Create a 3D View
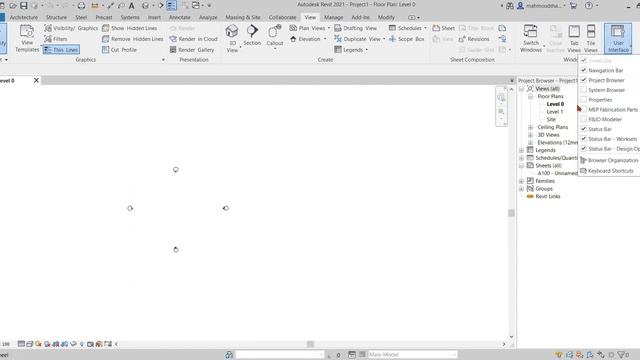Screen dimensions: 640x360 pos(232,38)
